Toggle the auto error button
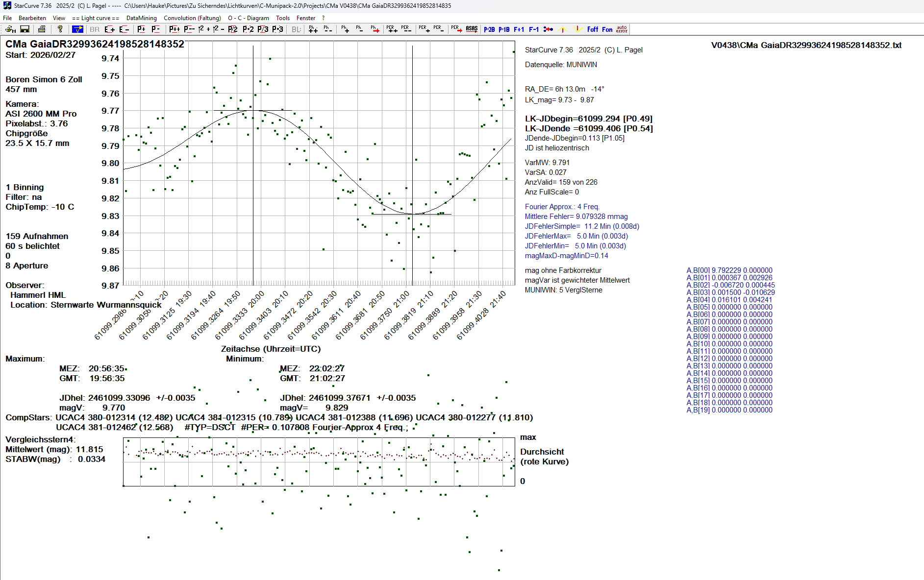This screenshot has height=580, width=924. (622, 29)
